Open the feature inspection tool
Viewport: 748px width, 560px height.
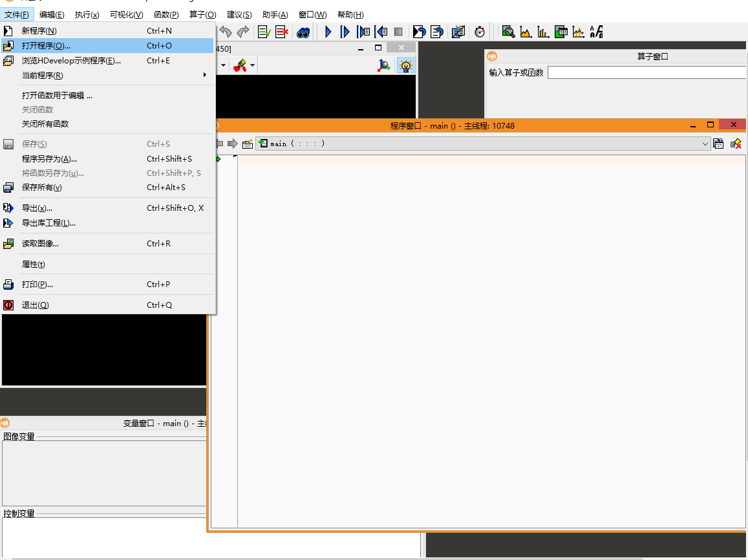pyautogui.click(x=561, y=32)
